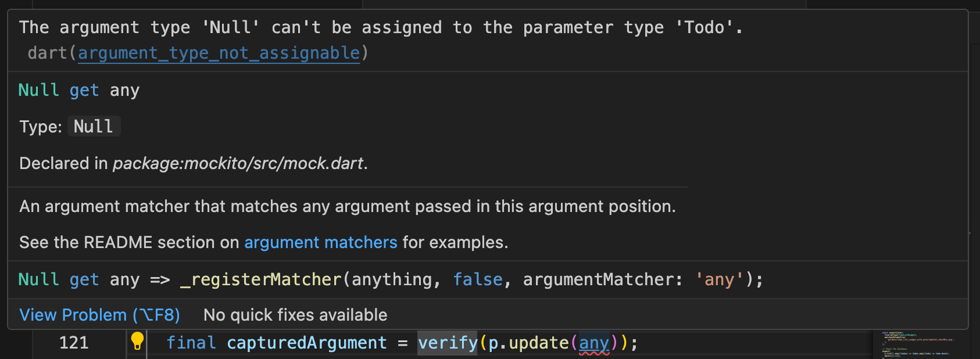Click the yellow lightbulb code action icon
The height and width of the screenshot is (359, 980).
137,341
